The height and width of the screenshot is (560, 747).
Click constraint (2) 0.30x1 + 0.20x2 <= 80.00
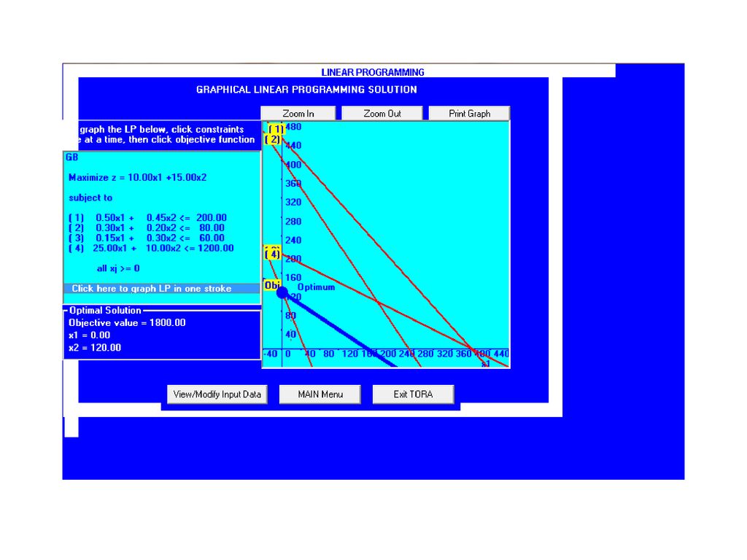pos(147,227)
